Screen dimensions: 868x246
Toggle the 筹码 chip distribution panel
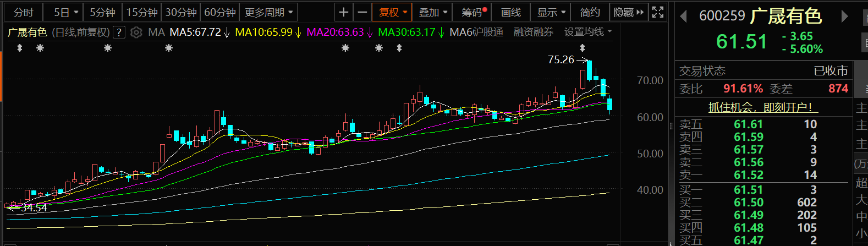pos(474,12)
